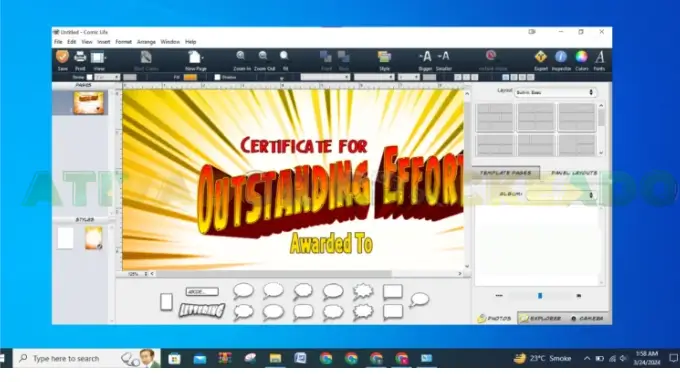Click the Save toolbar icon
Image resolution: width=680 pixels, height=382 pixels.
pyautogui.click(x=62, y=57)
